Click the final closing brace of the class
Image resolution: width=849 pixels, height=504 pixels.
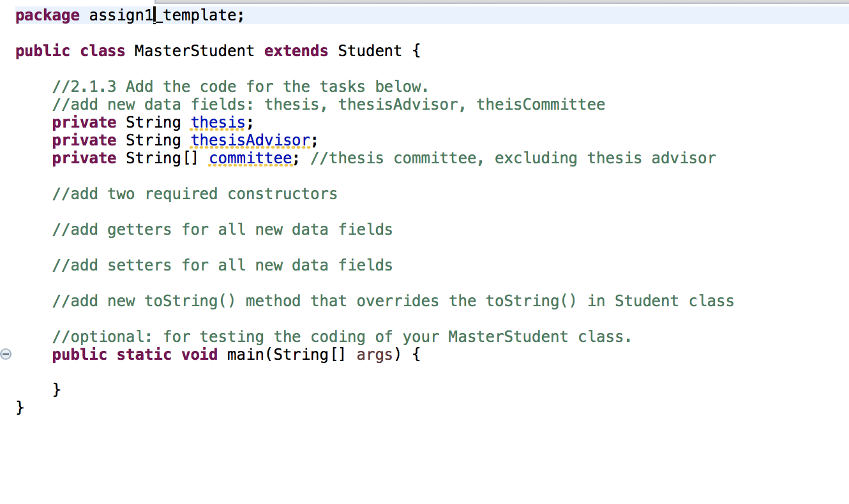tap(20, 406)
